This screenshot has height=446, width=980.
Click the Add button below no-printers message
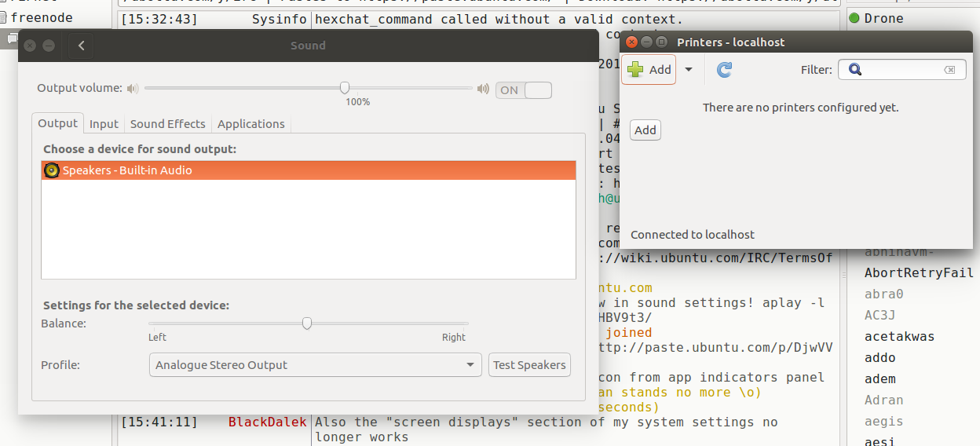(x=645, y=130)
